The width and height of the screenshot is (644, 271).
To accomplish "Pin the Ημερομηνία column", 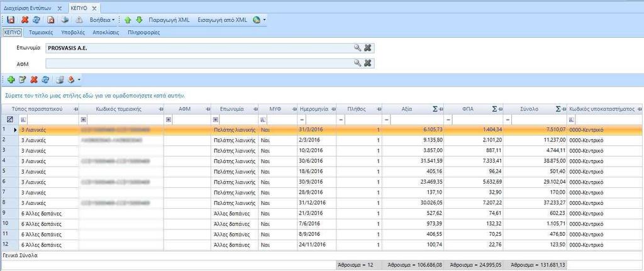I will (333, 109).
